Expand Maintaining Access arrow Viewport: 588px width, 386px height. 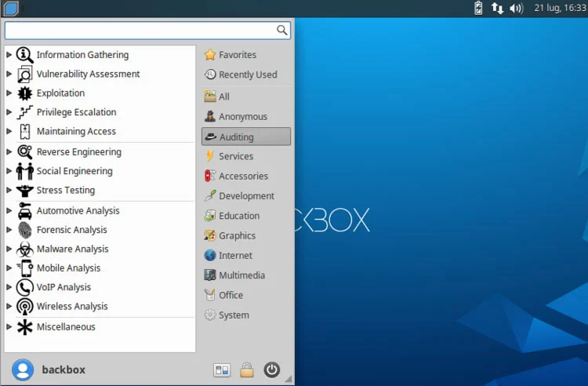pos(9,131)
